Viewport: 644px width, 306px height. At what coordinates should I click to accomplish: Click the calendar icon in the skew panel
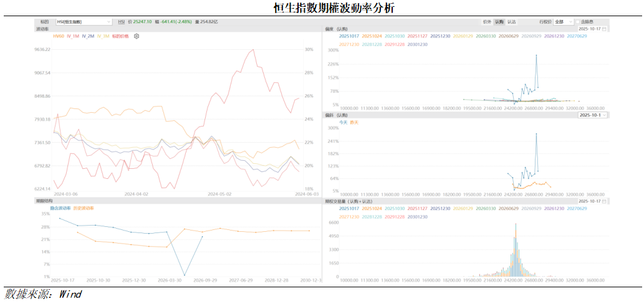click(605, 29)
